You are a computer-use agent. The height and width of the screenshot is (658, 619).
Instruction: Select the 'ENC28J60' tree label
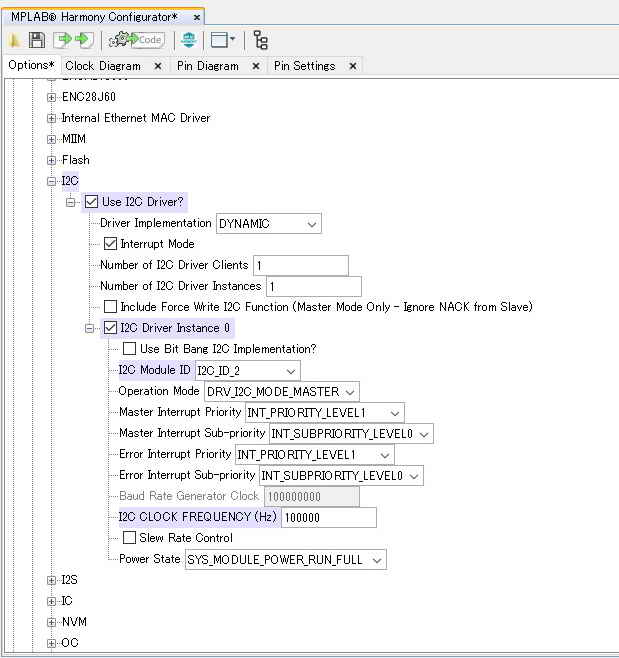[89, 97]
